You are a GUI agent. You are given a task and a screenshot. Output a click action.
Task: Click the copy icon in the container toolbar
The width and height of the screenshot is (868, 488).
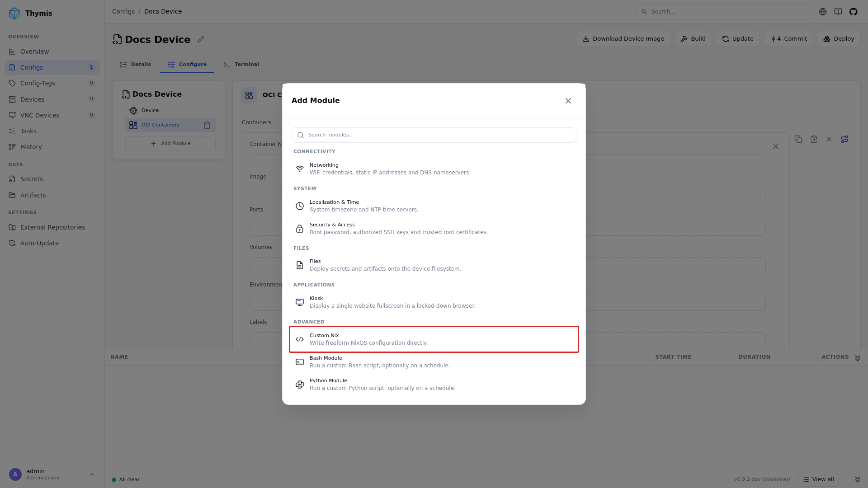coord(798,139)
